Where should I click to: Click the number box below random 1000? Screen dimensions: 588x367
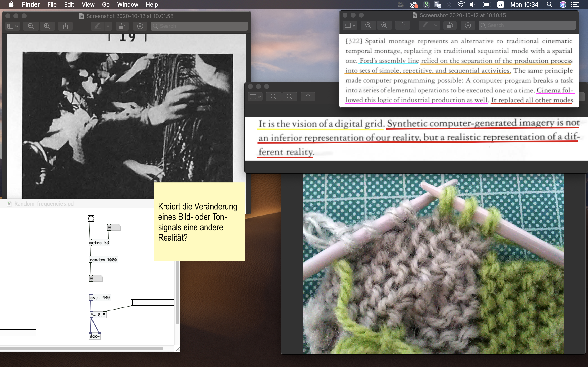(96, 278)
